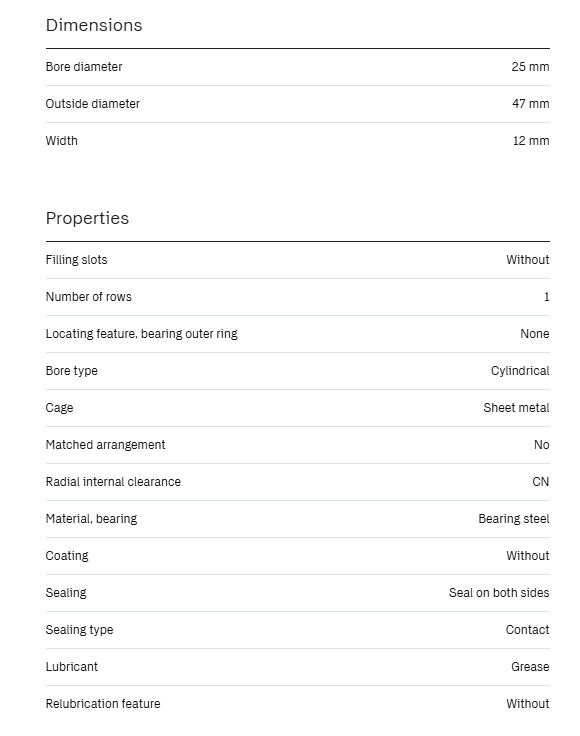Select the Contact sealing type value

click(x=527, y=630)
